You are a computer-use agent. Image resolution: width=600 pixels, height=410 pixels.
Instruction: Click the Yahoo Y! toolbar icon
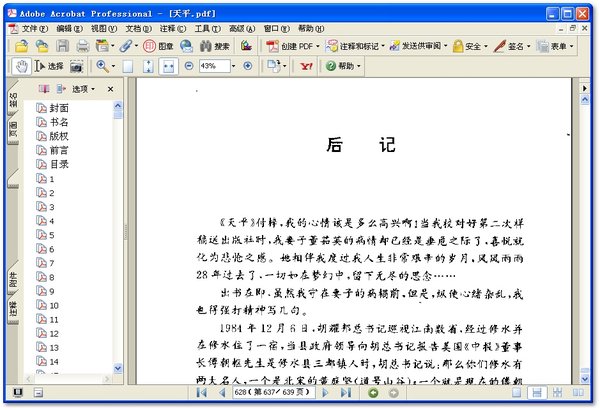(306, 66)
